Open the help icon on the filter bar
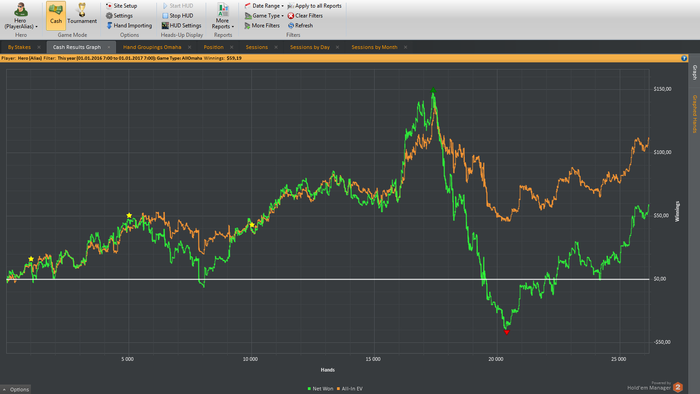The height and width of the screenshot is (394, 700). coord(684,58)
